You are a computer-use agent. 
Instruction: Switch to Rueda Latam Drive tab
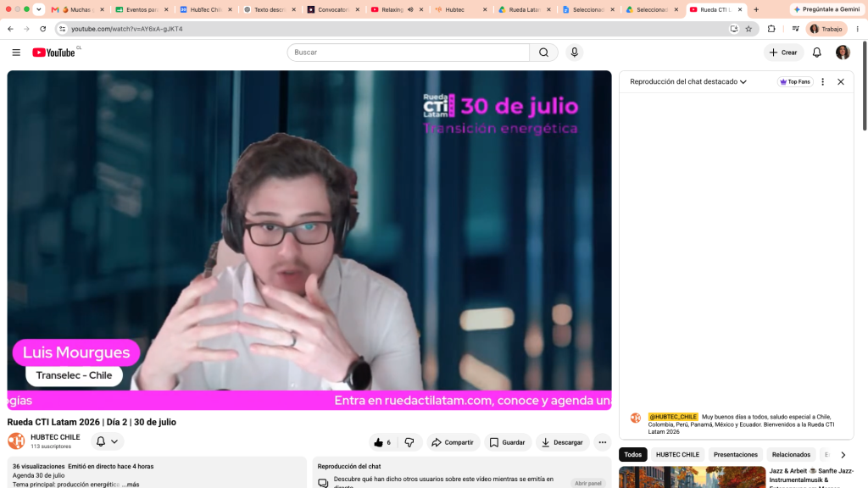[x=524, y=9]
